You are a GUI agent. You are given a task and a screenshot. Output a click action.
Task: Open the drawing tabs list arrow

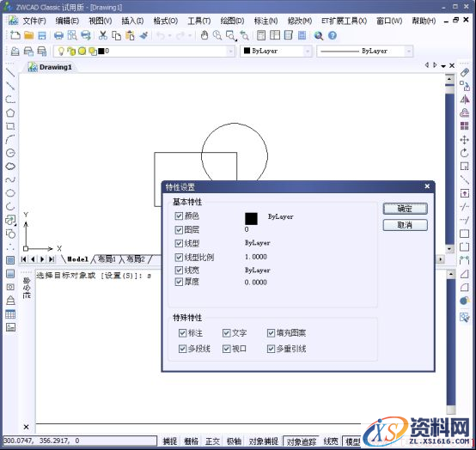click(x=443, y=66)
